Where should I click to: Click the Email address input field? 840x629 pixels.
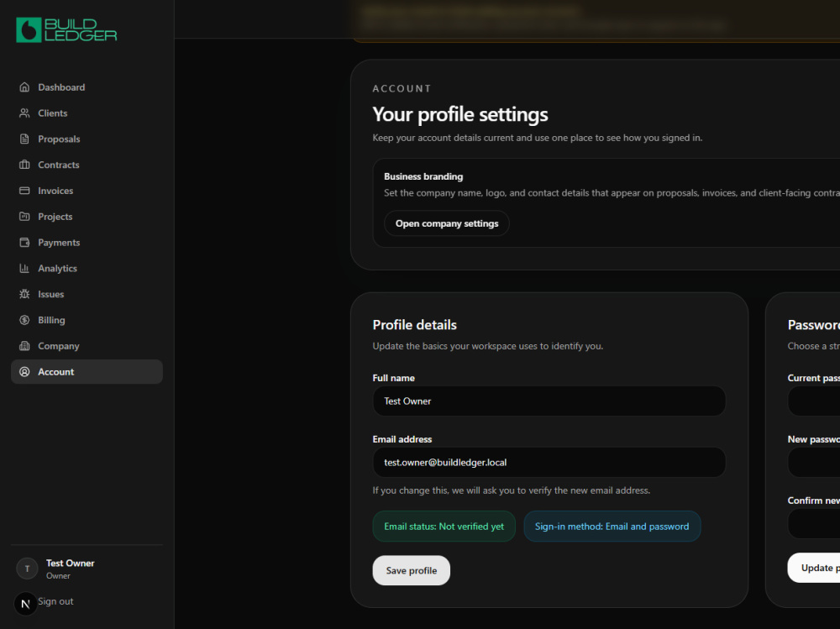pyautogui.click(x=549, y=463)
